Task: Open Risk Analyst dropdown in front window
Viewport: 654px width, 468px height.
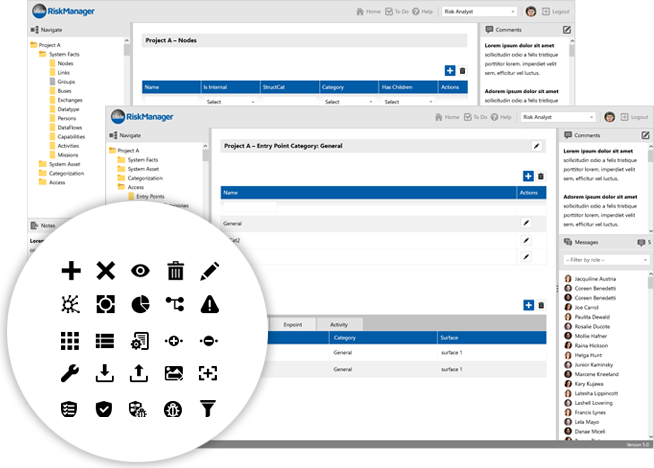Action: click(x=558, y=117)
